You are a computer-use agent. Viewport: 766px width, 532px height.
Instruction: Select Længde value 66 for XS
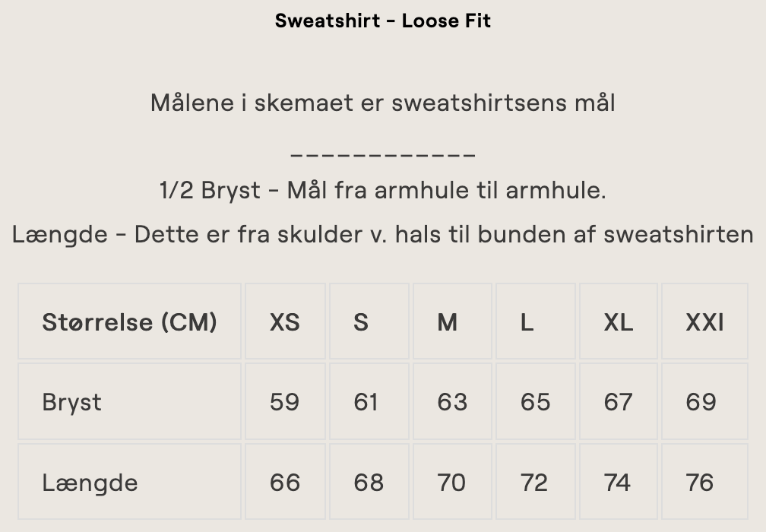285,483
